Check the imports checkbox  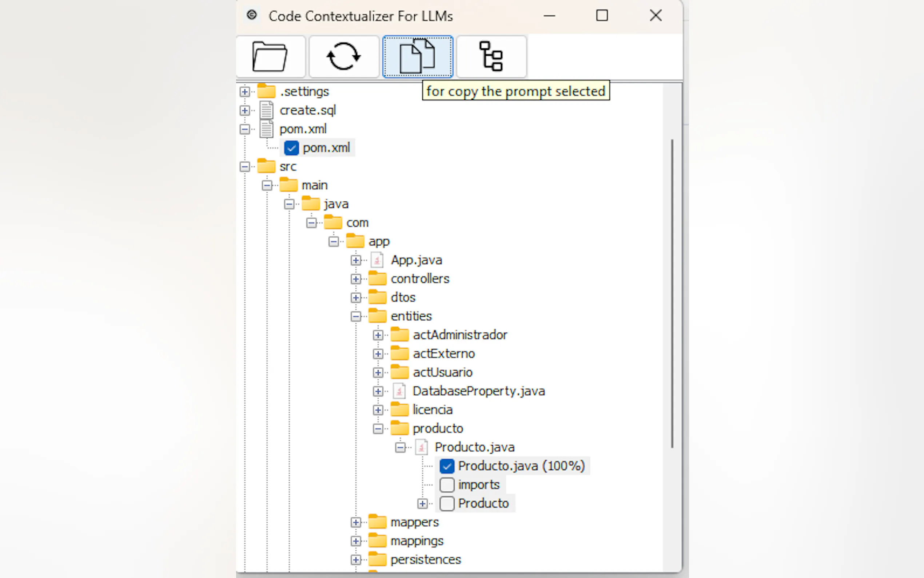(446, 485)
